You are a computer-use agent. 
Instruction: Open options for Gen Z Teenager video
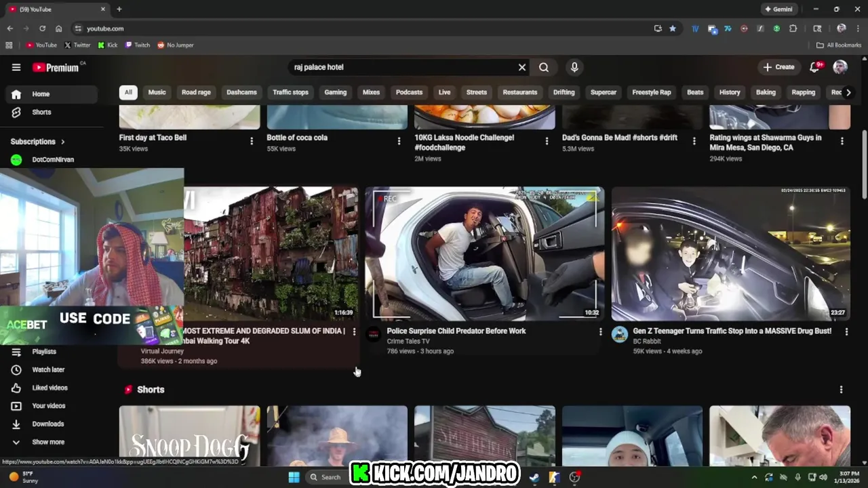(x=846, y=331)
